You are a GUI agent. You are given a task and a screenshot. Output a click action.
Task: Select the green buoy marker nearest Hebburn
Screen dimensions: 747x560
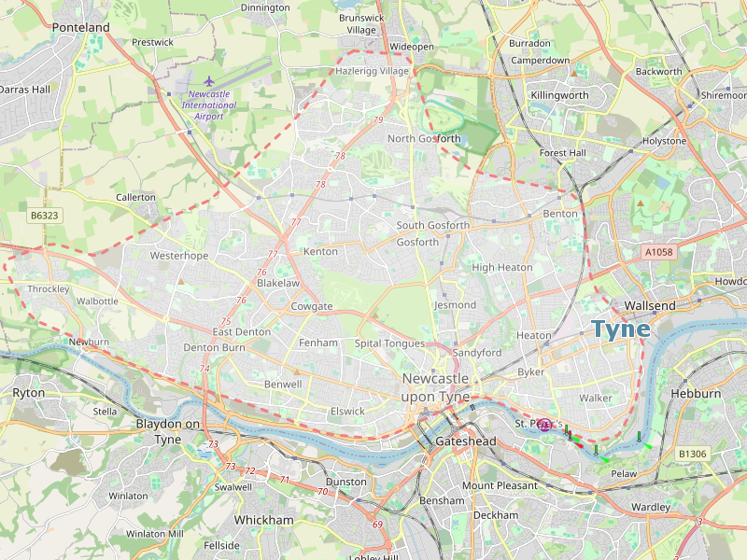639,437
